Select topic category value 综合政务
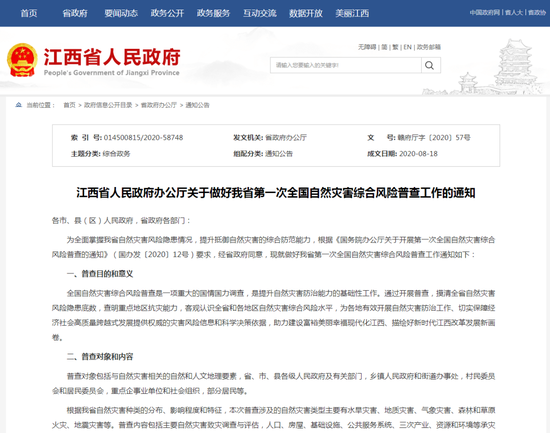Viewport: 550px width, 433px height. pyautogui.click(x=116, y=154)
